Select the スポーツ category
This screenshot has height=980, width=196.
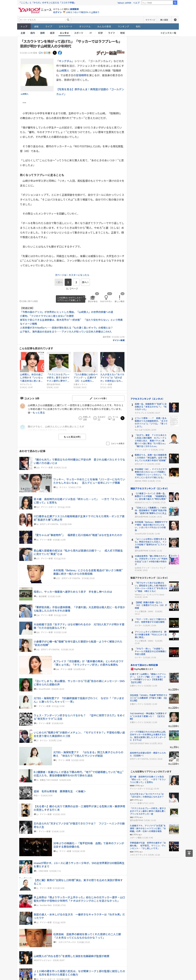pyautogui.click(x=78, y=33)
